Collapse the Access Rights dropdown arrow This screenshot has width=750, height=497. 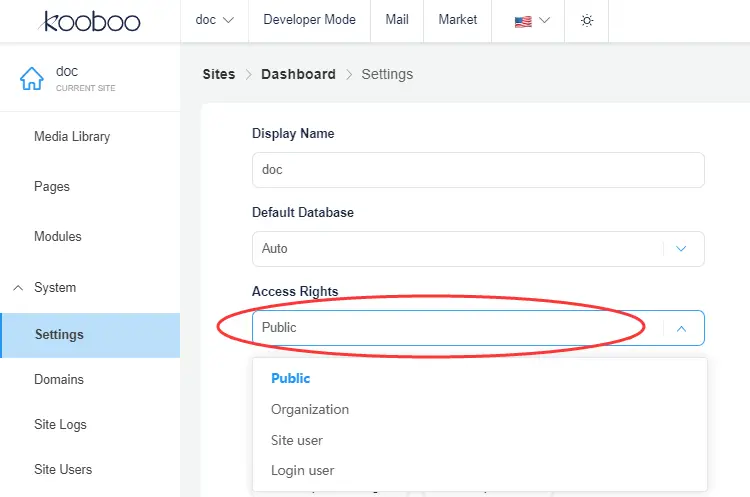681,327
